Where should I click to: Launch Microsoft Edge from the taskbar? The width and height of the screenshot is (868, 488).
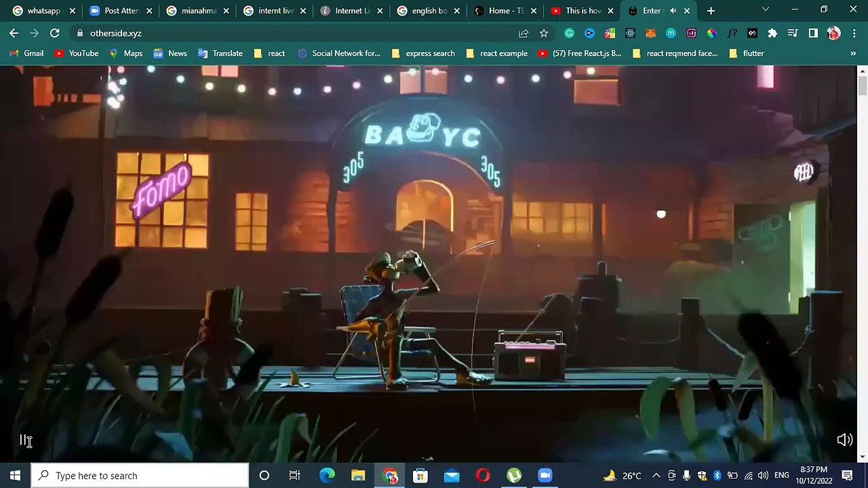click(x=327, y=475)
